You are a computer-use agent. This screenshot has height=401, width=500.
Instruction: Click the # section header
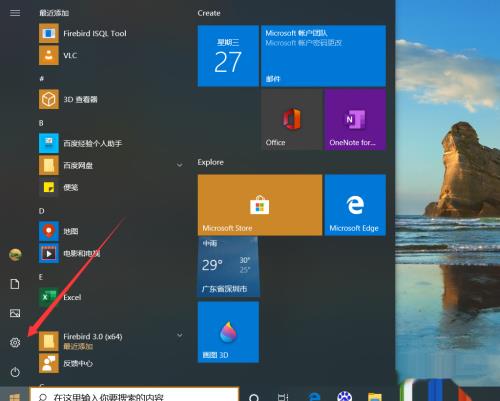[42, 79]
